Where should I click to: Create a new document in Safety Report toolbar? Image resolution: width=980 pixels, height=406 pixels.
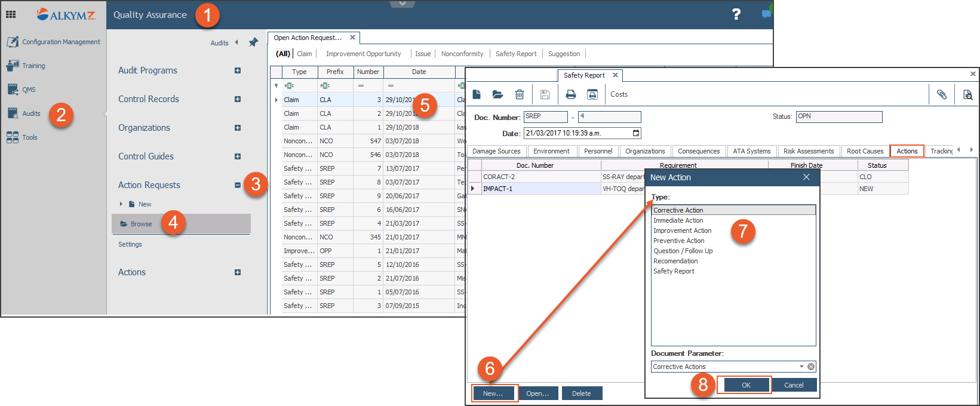pos(477,94)
